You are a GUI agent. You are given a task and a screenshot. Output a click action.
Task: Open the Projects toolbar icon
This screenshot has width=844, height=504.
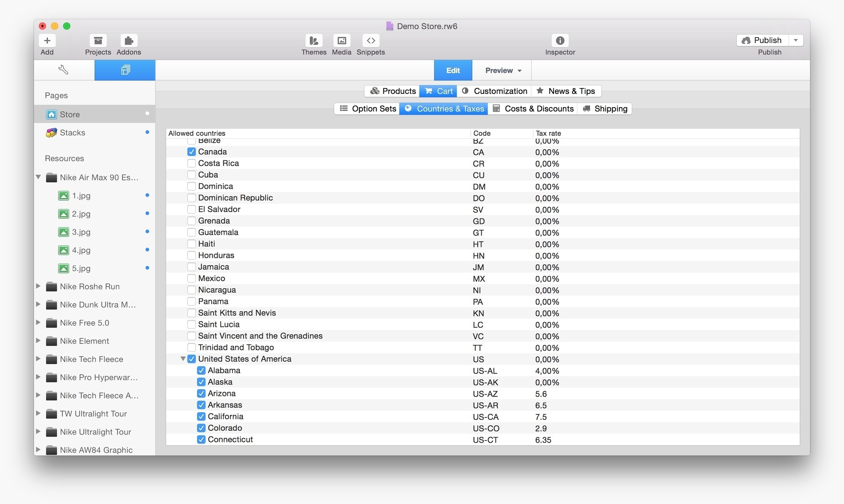(x=98, y=41)
